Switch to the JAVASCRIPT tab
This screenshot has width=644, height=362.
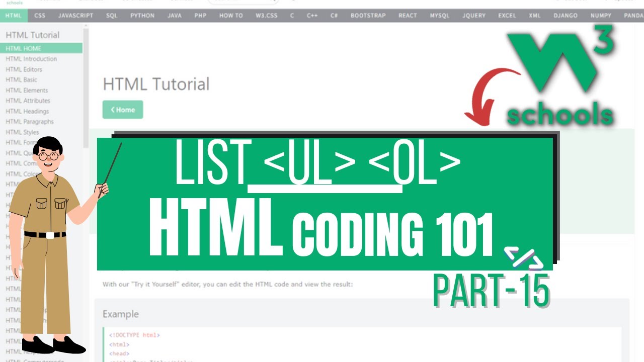click(75, 16)
